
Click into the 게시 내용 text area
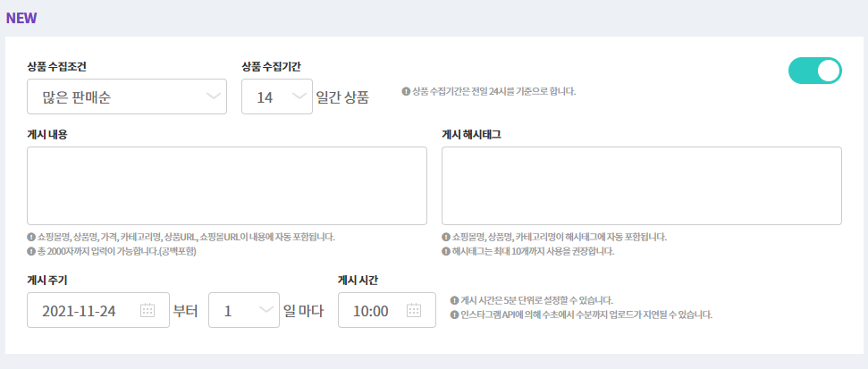(x=227, y=186)
